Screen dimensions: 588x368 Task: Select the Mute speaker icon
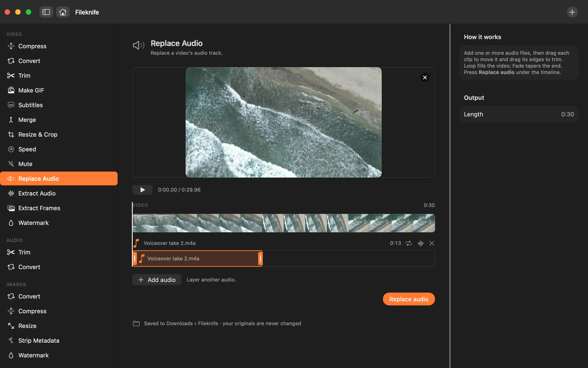point(11,164)
